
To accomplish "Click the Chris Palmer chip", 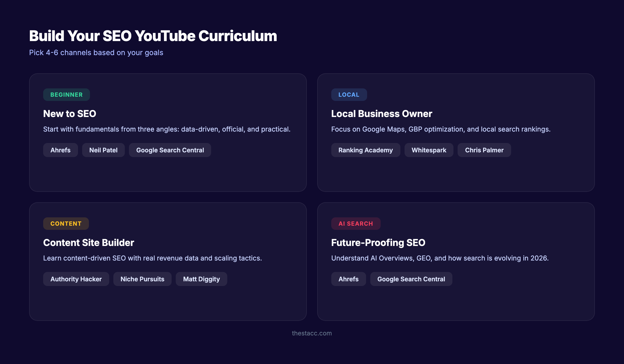I will pos(484,150).
